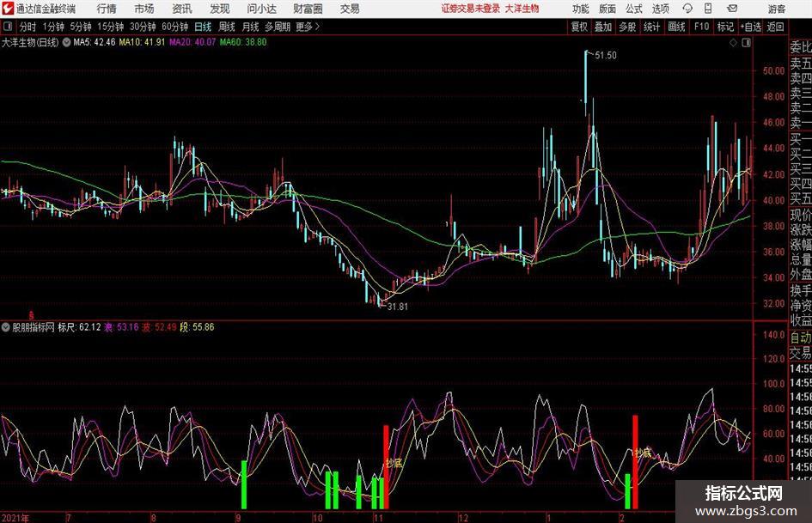Click the 统计 statistics button
The image size is (812, 523).
651,27
